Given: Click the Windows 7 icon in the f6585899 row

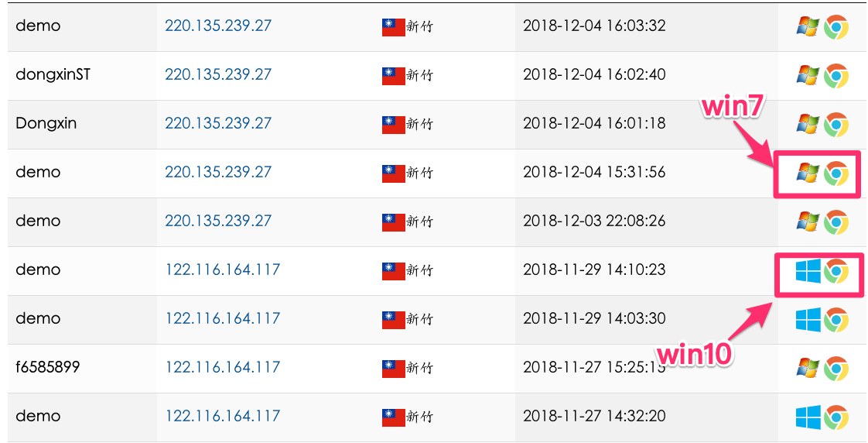Looking at the screenshot, I should tap(808, 368).
